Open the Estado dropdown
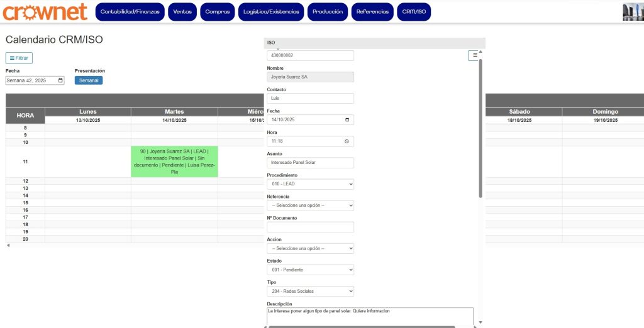Viewport: 644px width, 328px height. (x=310, y=270)
